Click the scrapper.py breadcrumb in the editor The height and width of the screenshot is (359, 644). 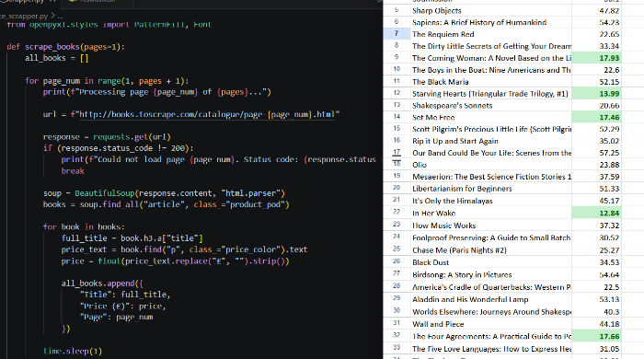pos(24,16)
